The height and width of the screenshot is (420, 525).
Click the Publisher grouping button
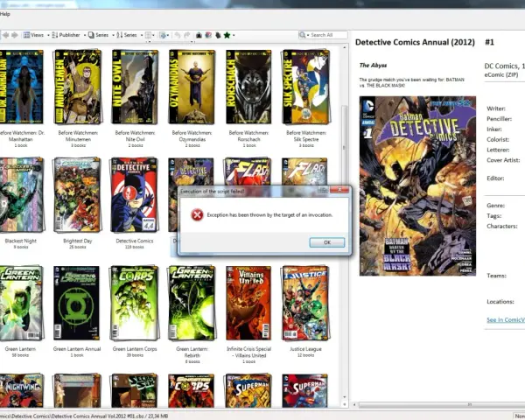[x=66, y=35]
